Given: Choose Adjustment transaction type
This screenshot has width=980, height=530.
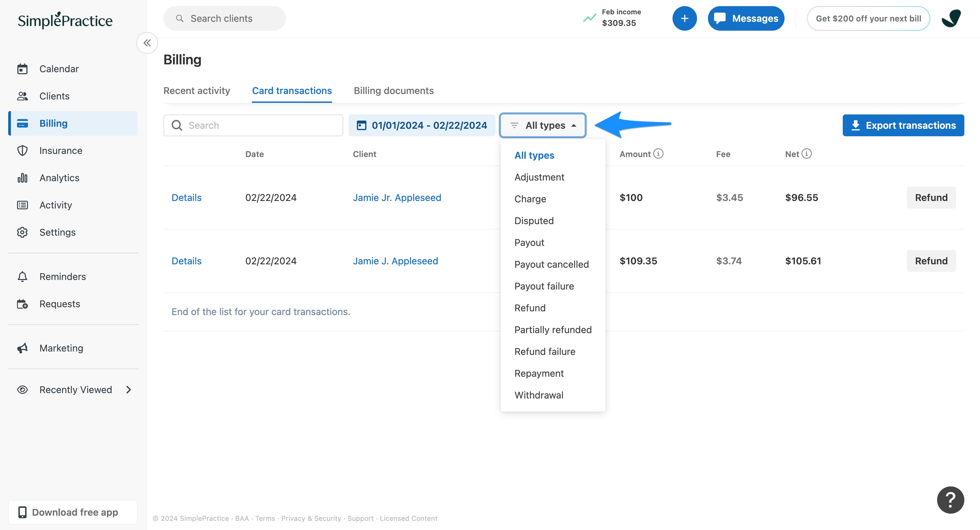Looking at the screenshot, I should [x=539, y=177].
